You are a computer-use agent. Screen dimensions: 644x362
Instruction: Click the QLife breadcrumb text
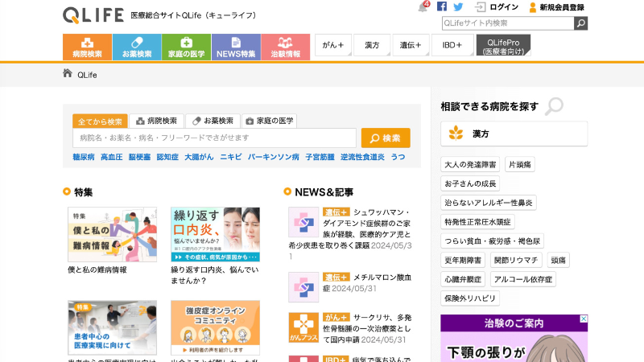(x=87, y=75)
